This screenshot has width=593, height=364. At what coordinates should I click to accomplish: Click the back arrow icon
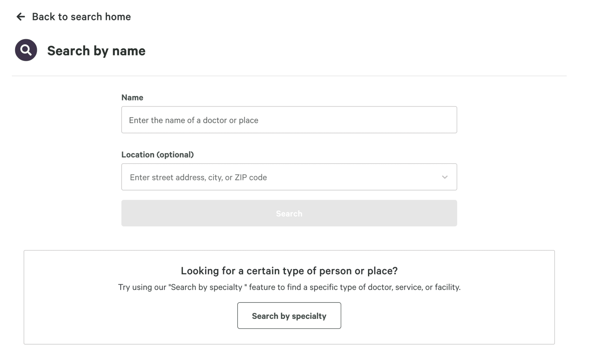tap(21, 17)
